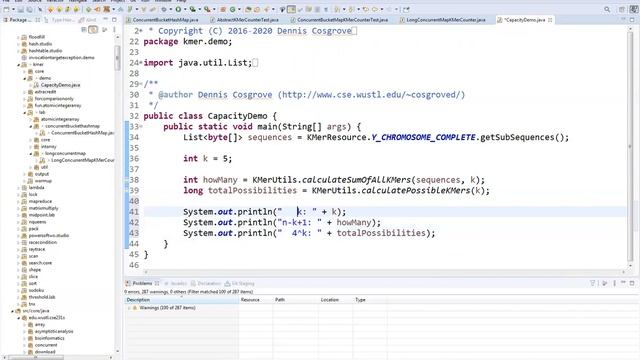The image size is (640, 360).
Task: Unfold the collapsed import block at line 24
Action: point(141,62)
